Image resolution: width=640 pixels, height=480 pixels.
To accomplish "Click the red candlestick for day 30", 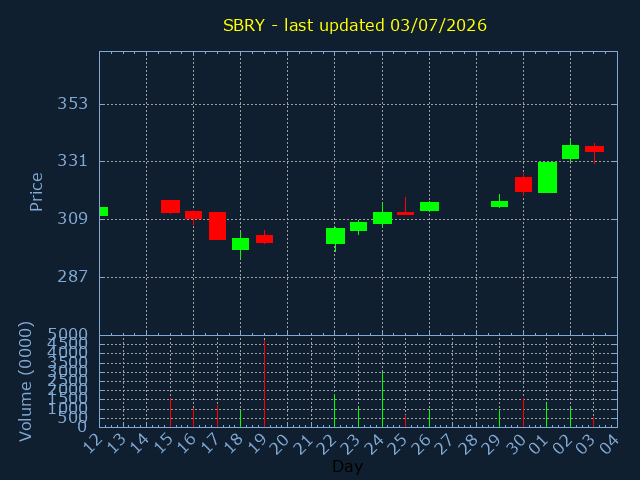I will point(523,184).
